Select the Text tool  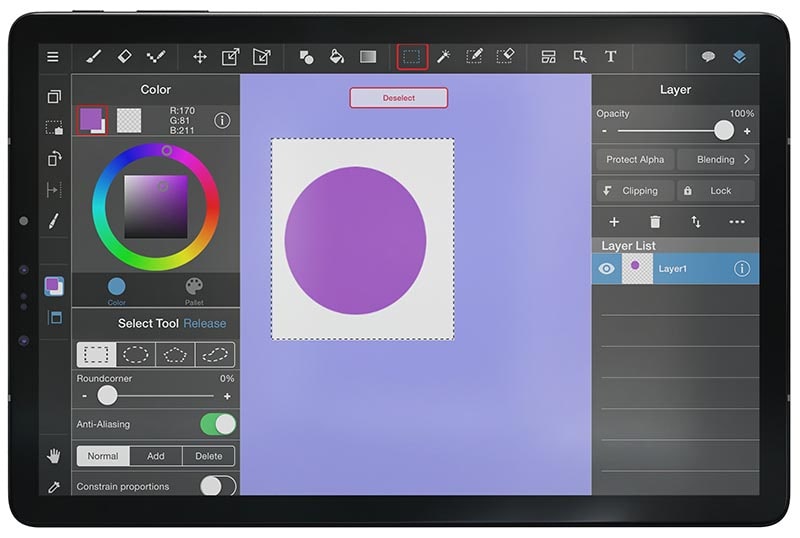[x=611, y=57]
